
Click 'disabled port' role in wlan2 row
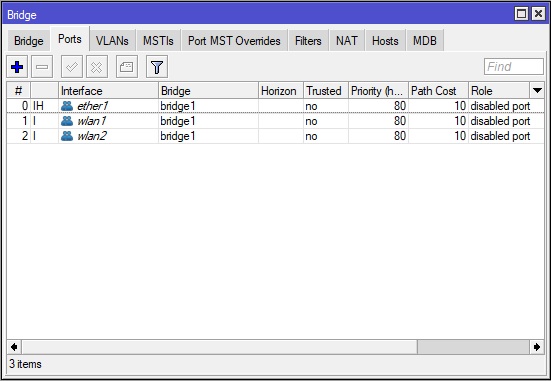pyautogui.click(x=500, y=136)
